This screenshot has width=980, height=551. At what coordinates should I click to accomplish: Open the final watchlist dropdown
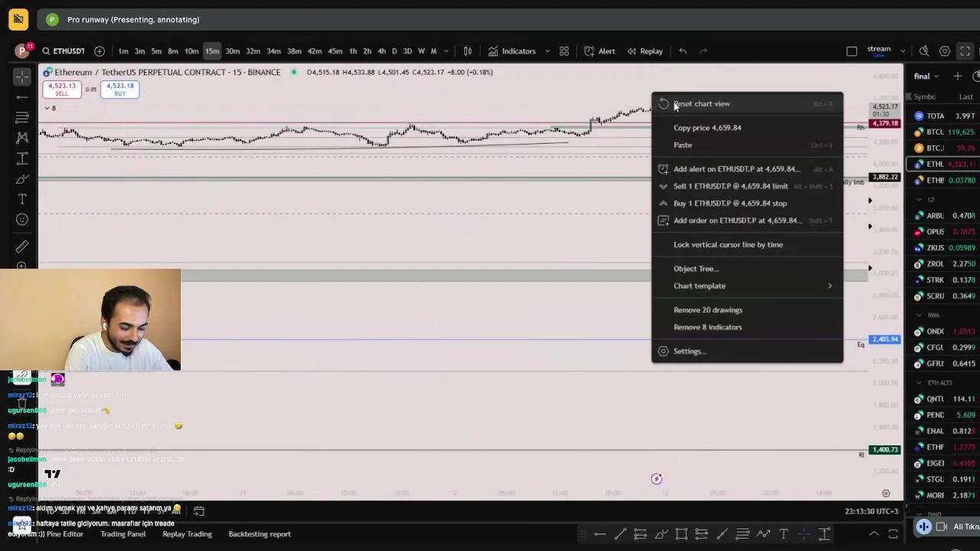(926, 77)
